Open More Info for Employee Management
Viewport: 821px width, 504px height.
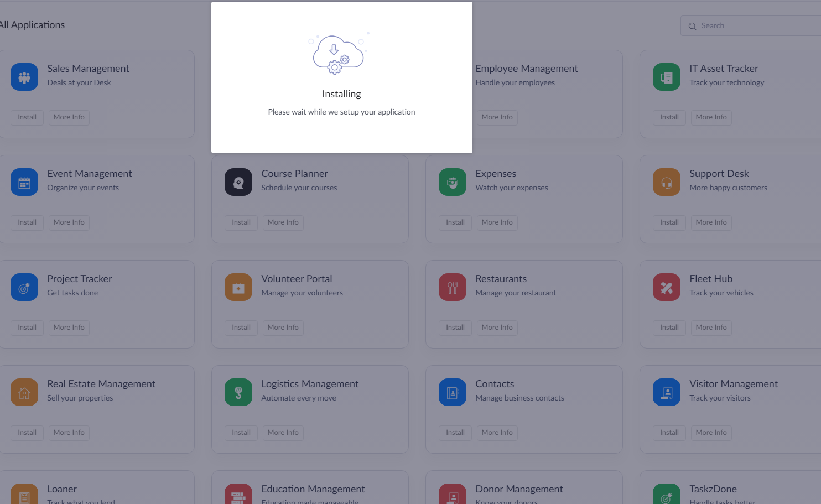[x=497, y=117]
